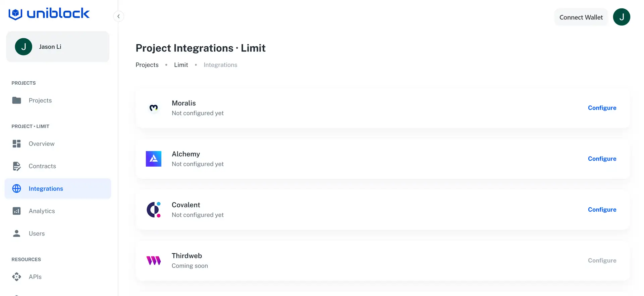
Task: Click the user avatar in the top right
Action: [x=621, y=17]
